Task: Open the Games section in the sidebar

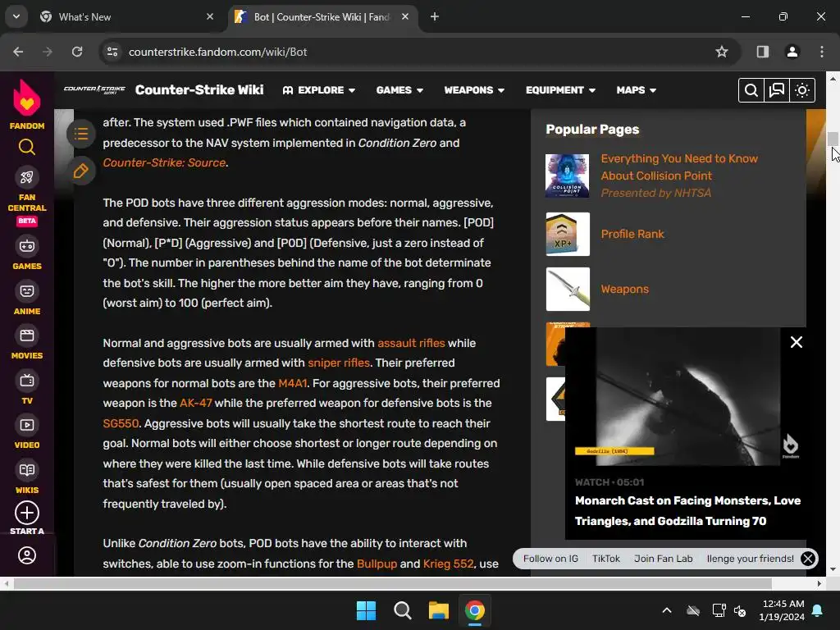Action: pyautogui.click(x=27, y=253)
